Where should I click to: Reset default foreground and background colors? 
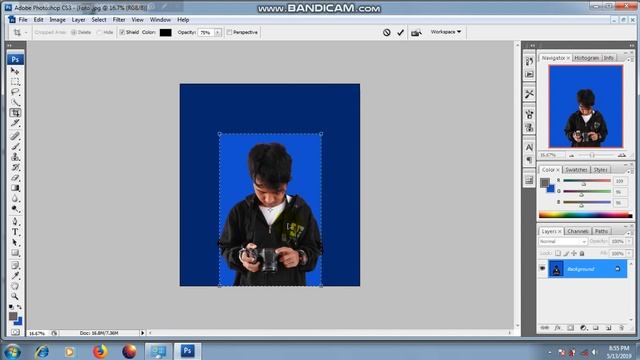11,307
